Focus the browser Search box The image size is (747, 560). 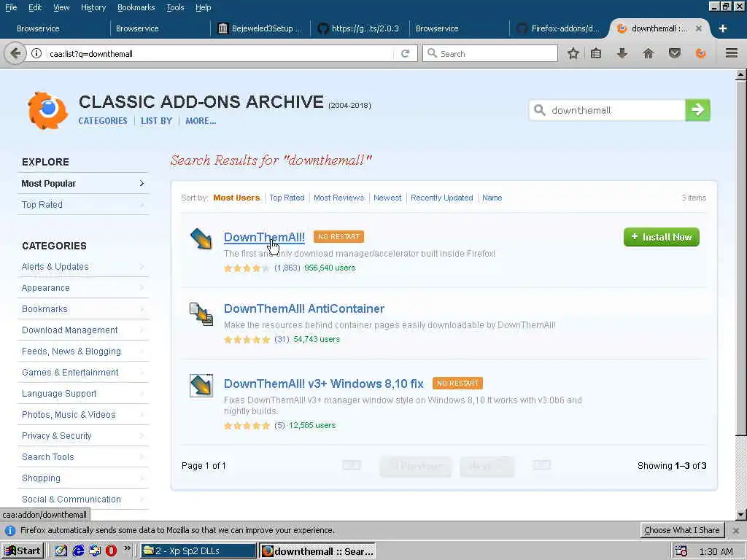coord(489,53)
